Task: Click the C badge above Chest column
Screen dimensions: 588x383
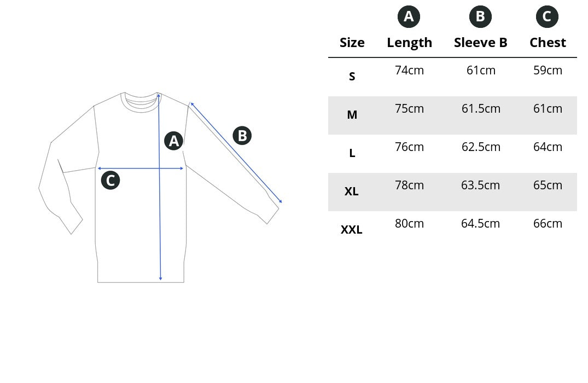Action: 547,17
